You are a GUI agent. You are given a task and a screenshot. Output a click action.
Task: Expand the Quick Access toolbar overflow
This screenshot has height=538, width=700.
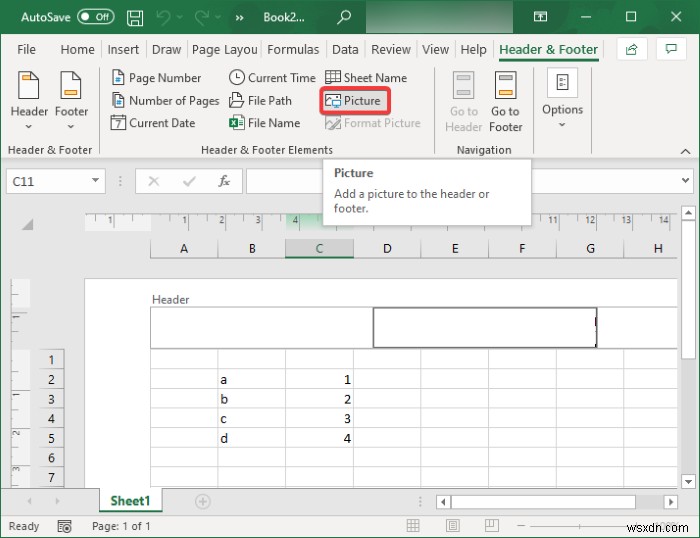[x=240, y=17]
